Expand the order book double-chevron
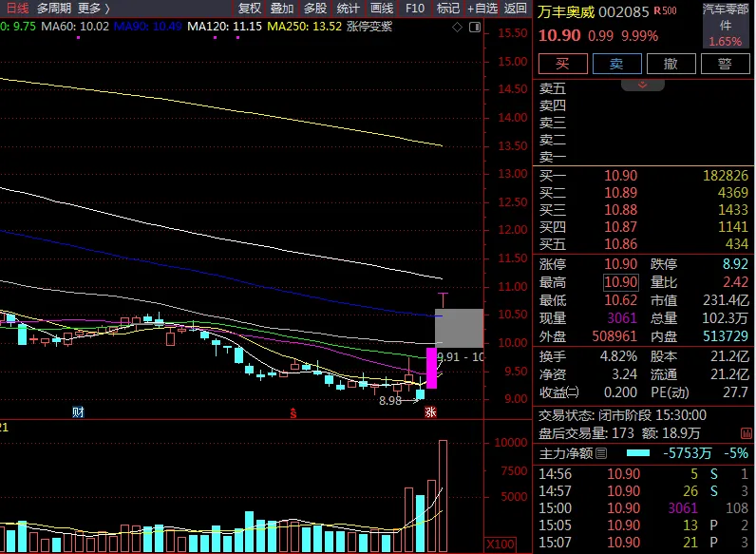756x554 pixels. [x=642, y=85]
